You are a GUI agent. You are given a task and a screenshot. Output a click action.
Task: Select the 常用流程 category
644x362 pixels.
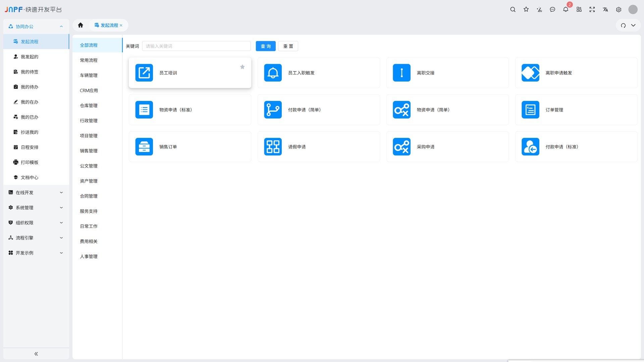tap(89, 60)
